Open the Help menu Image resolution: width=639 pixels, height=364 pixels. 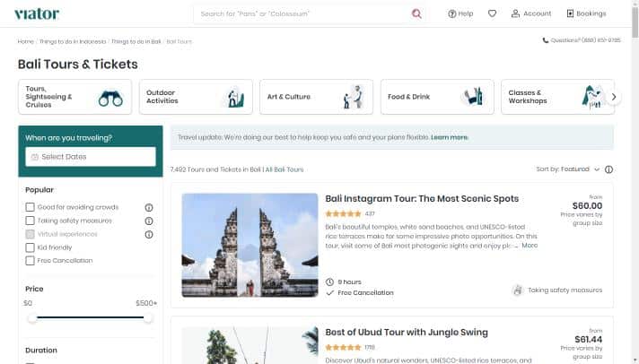(460, 13)
